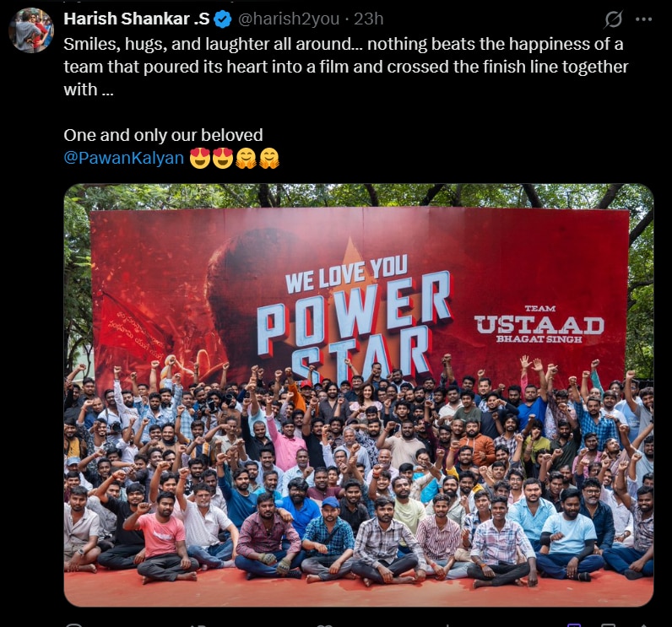Click the line One and only our beloved
Screen dimensions: 672x627
tap(163, 135)
